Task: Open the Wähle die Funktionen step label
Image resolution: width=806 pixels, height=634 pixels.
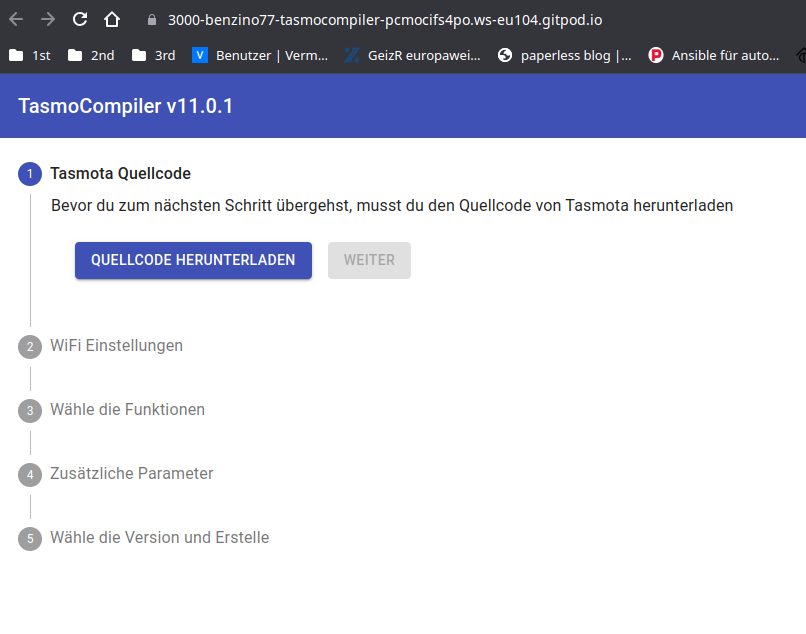Action: (127, 410)
